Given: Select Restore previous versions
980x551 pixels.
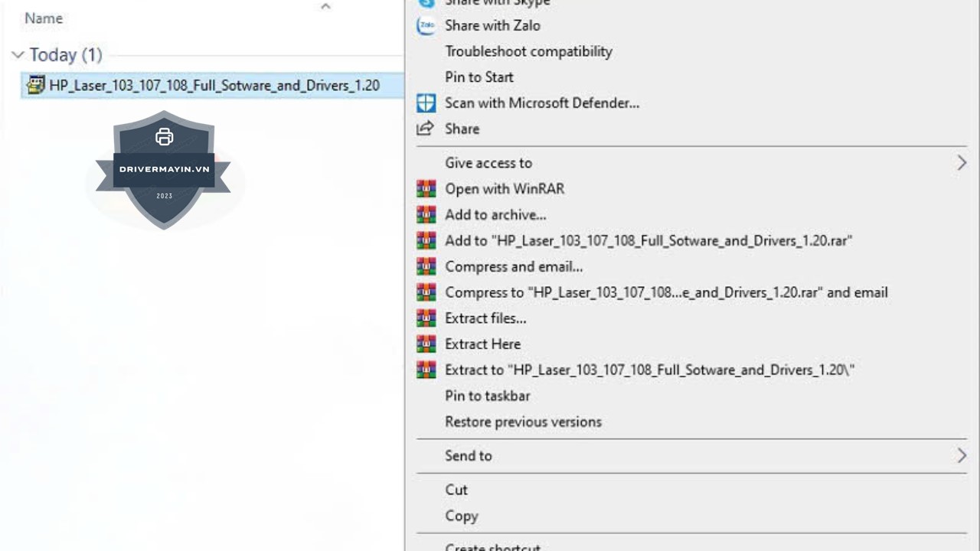Looking at the screenshot, I should [523, 422].
